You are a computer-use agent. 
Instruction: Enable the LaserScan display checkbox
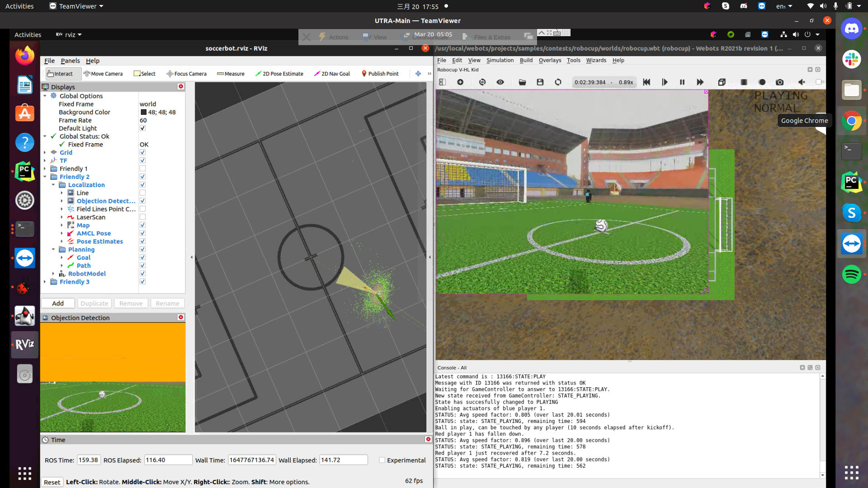[x=142, y=217]
